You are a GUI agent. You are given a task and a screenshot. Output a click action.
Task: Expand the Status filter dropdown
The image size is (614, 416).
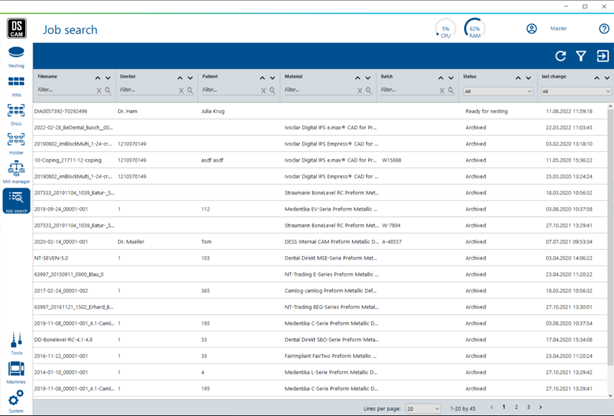497,91
